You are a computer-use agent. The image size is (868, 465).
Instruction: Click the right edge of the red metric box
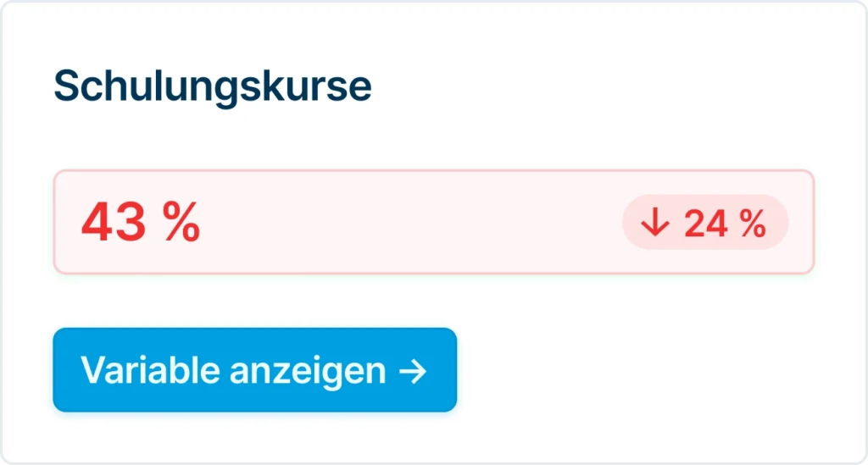click(x=811, y=223)
